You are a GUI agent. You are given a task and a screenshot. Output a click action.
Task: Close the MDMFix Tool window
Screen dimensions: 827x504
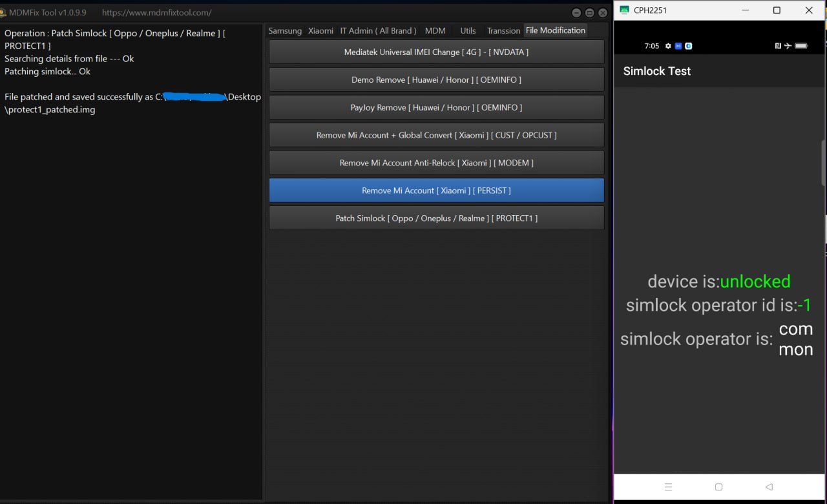coord(603,13)
